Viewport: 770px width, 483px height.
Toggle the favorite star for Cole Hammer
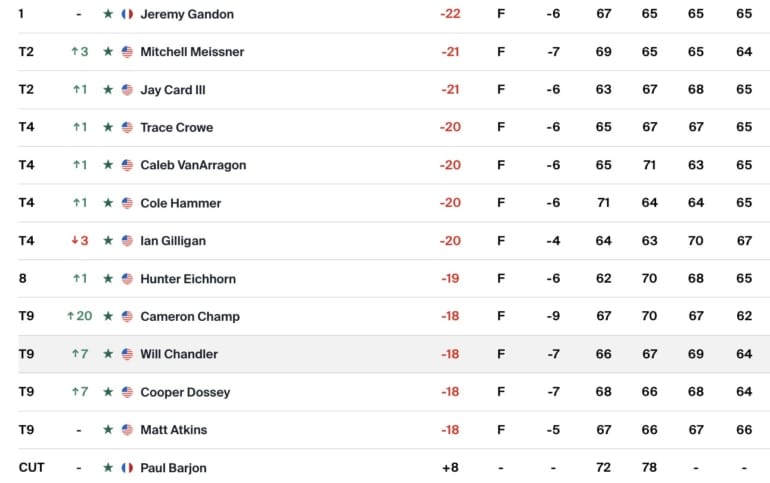[x=108, y=203]
